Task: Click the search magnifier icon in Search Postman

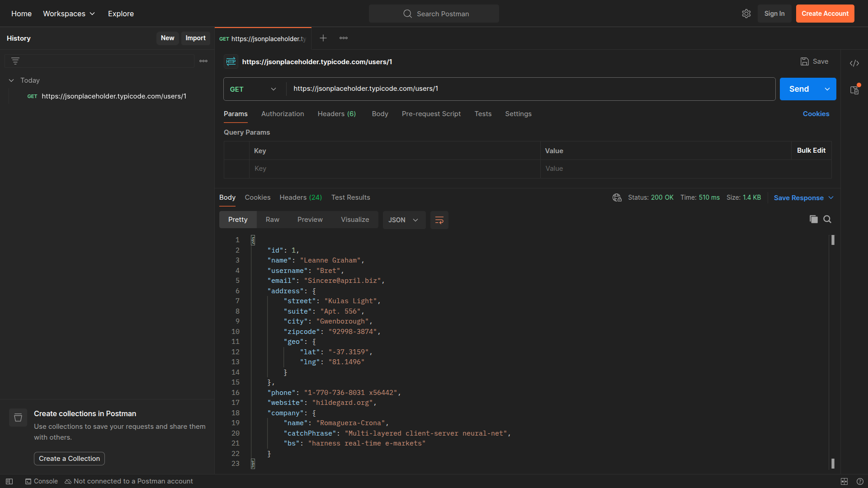Action: [x=407, y=14]
